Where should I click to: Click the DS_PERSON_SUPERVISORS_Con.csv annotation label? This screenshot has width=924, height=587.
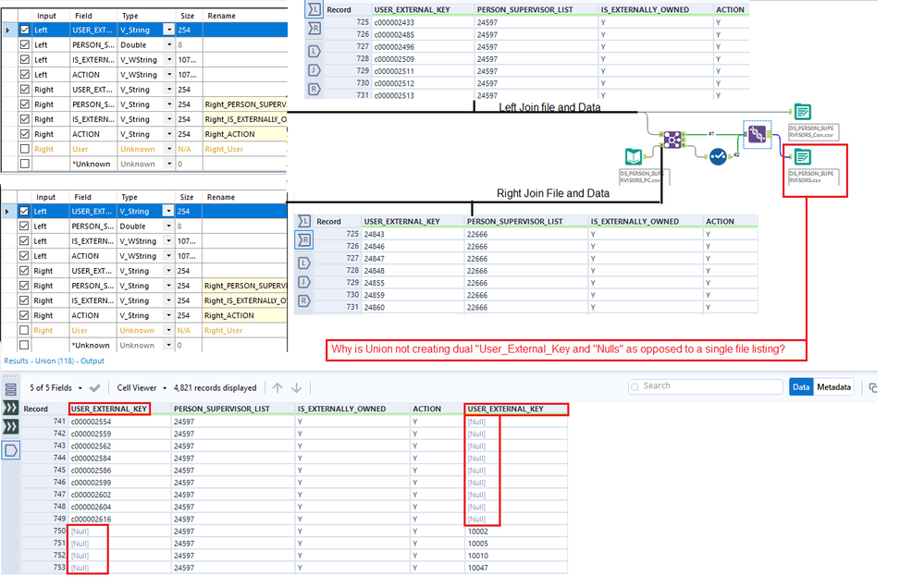point(813,132)
